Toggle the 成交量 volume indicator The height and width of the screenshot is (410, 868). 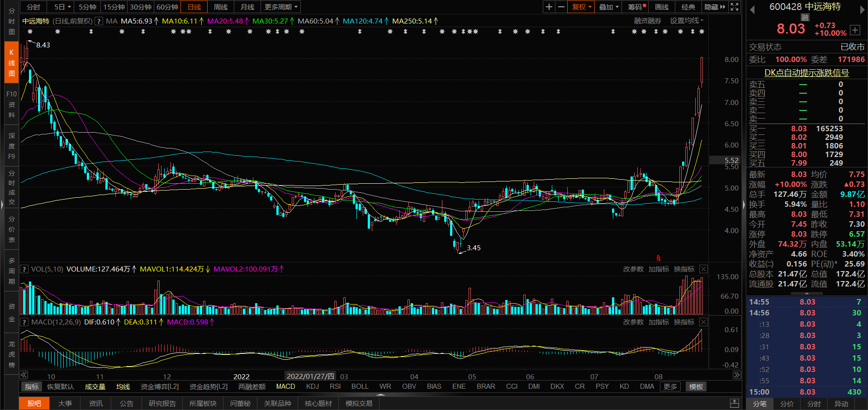[x=95, y=386]
